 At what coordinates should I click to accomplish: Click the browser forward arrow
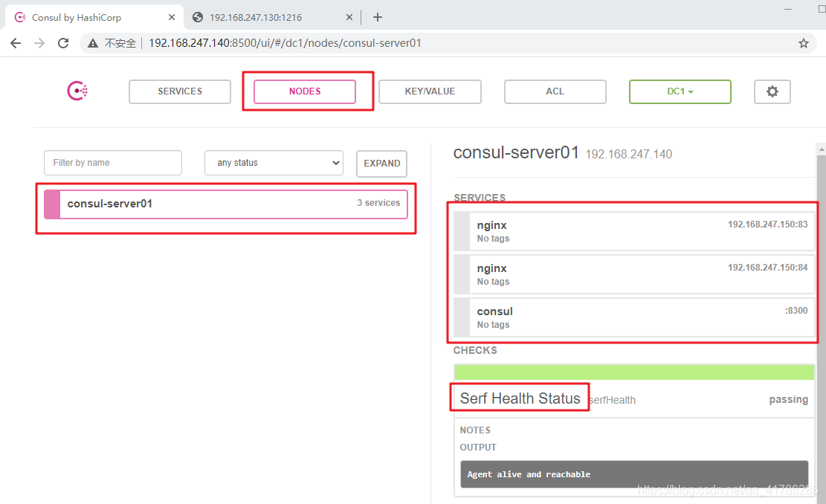39,43
